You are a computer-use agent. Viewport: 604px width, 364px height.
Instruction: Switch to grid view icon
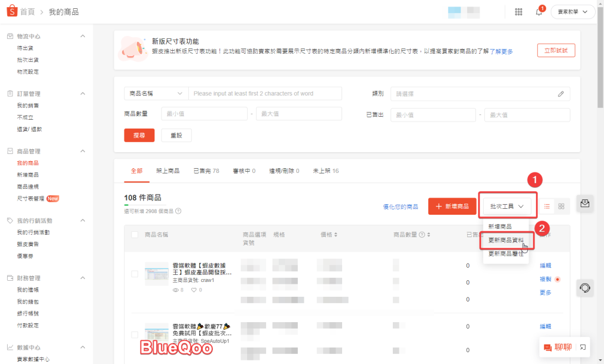(x=561, y=206)
